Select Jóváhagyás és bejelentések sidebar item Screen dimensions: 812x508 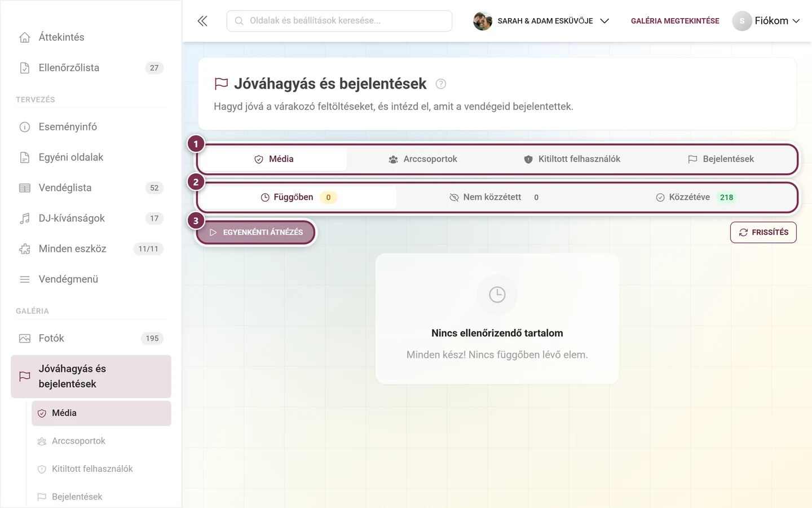tap(91, 376)
